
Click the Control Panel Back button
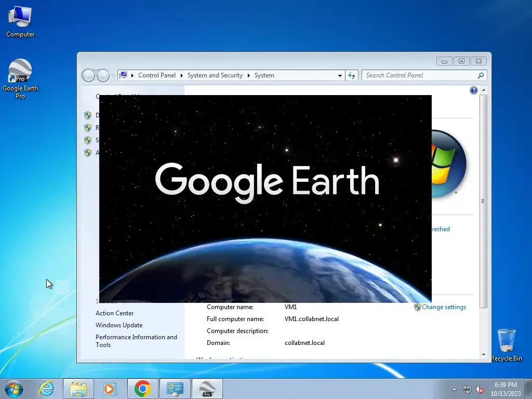(x=88, y=75)
